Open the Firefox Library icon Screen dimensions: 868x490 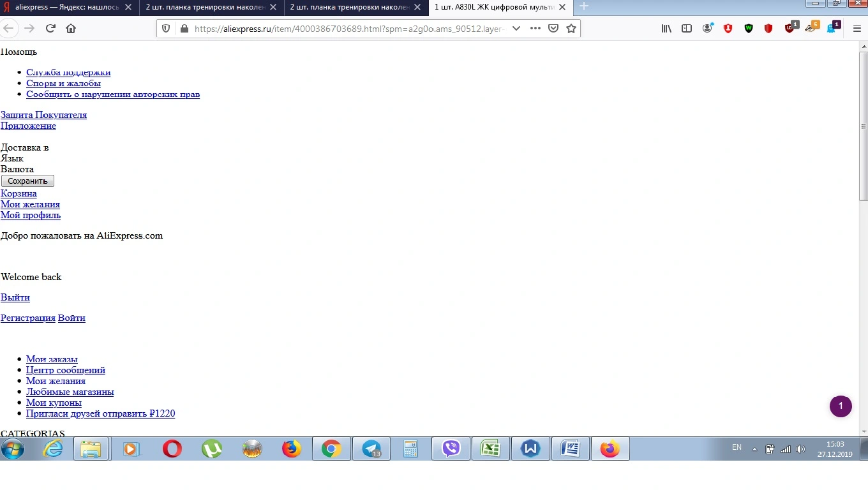(666, 28)
